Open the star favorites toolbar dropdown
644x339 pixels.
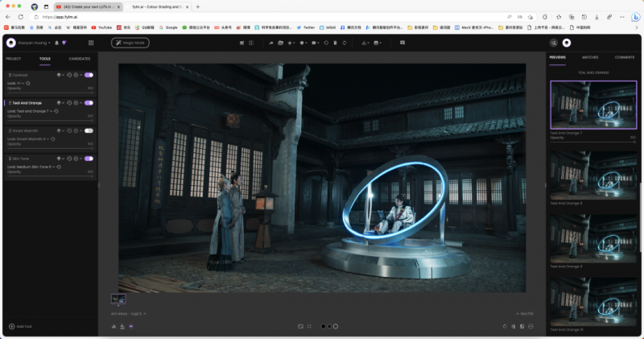(x=291, y=43)
